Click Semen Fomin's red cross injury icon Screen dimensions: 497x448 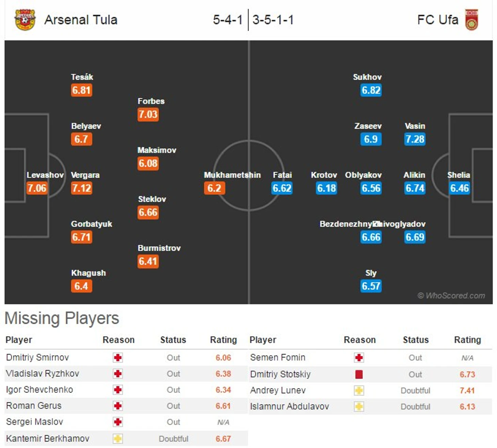[359, 358]
